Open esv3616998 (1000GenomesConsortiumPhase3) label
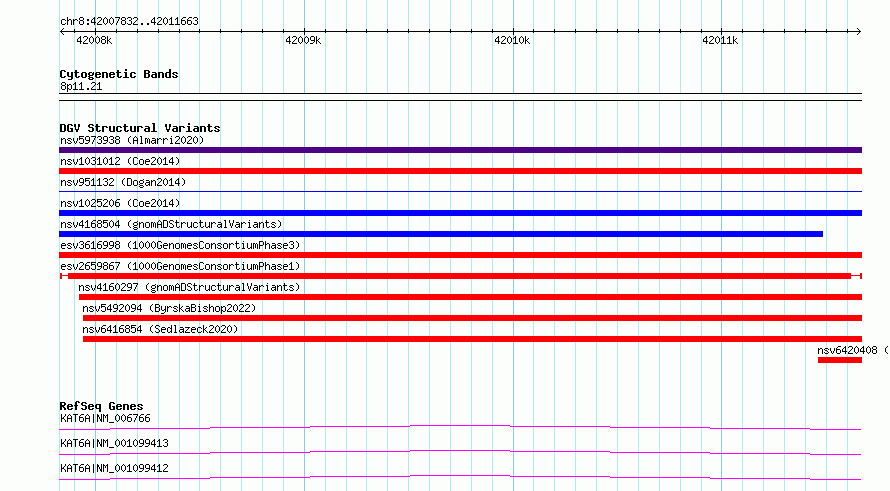 [x=180, y=245]
